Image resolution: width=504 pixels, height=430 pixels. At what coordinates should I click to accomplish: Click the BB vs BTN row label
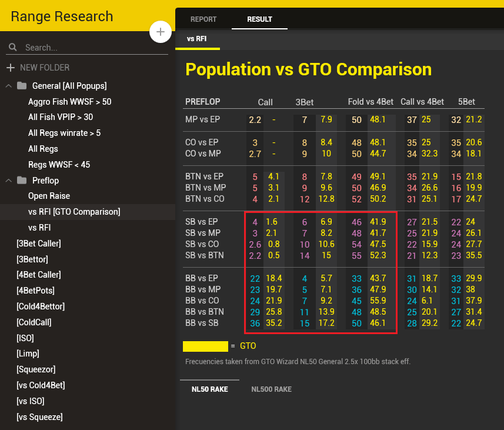[205, 312]
